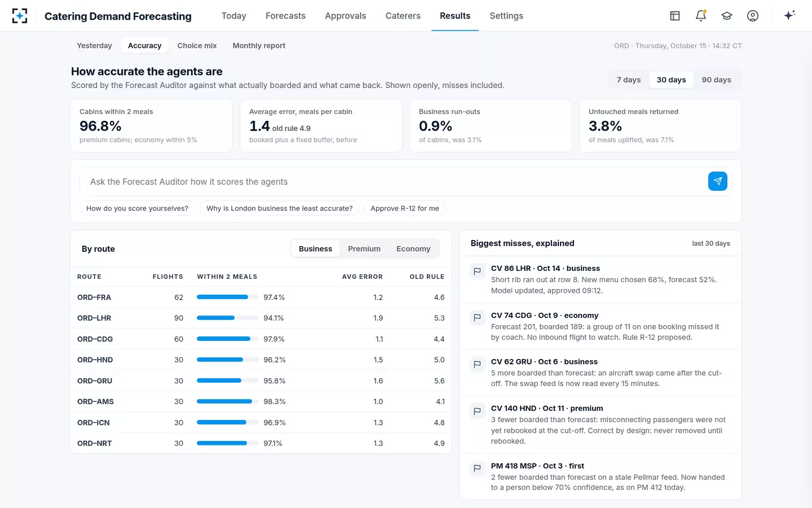Viewport: 812px width, 508px height.
Task: Click the flag icon for PM 418 MSP
Action: 477,469
